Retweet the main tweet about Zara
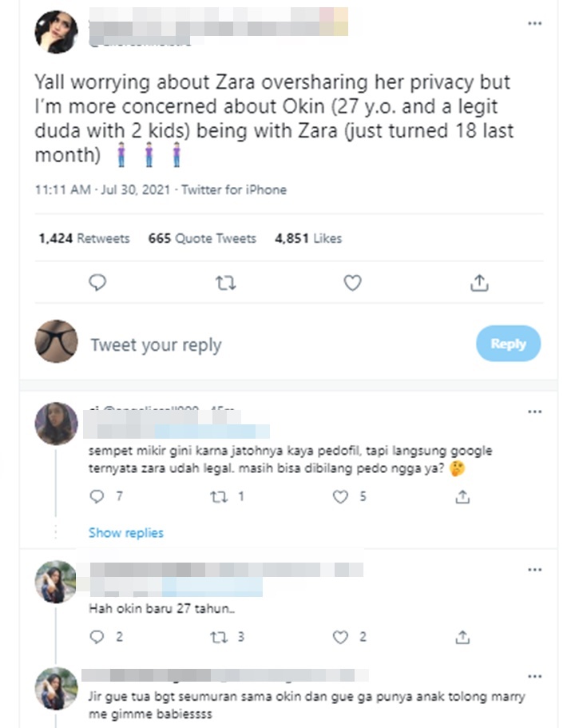This screenshot has height=728, width=575. [225, 283]
